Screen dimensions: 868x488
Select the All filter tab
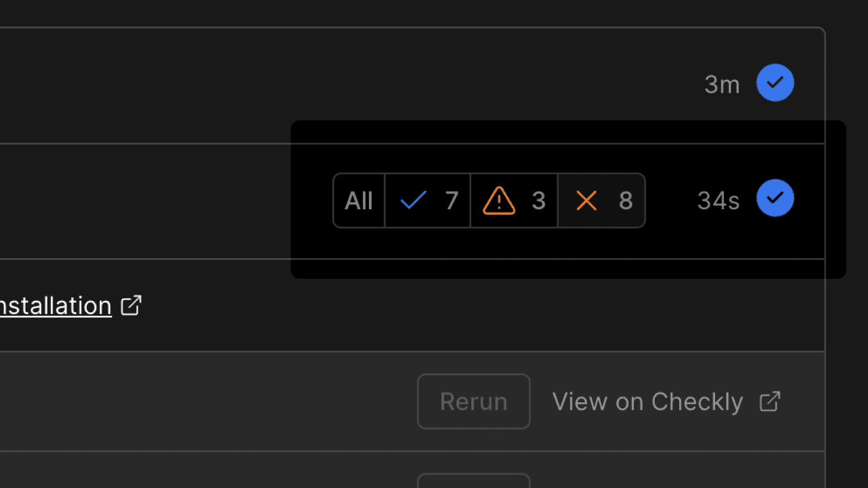point(359,201)
